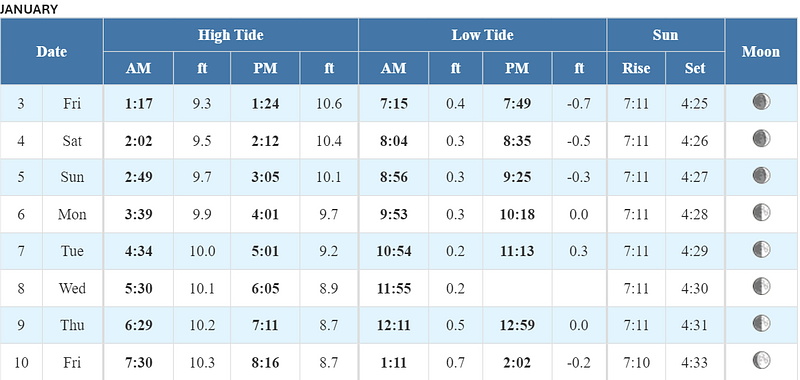Viewport: 800px width, 380px height.
Task: Click the JANUARY heading above the table
Action: 29,9
